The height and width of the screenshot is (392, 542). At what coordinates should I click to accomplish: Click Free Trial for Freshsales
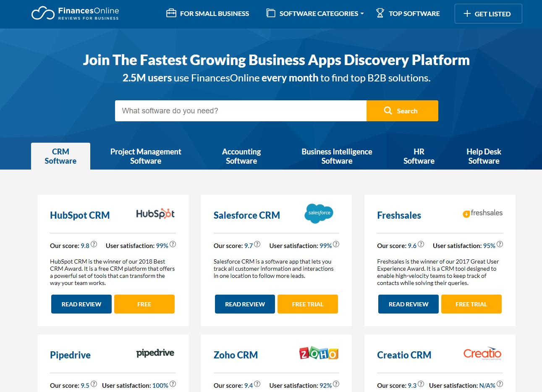coord(471,304)
